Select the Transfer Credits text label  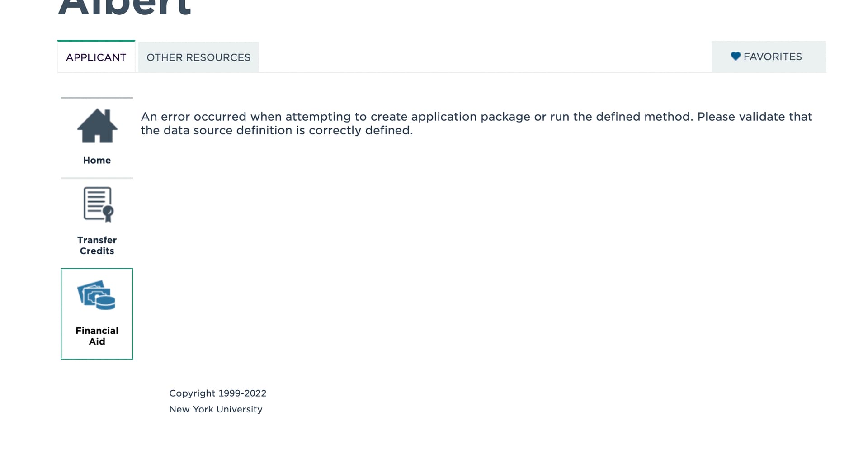97,246
